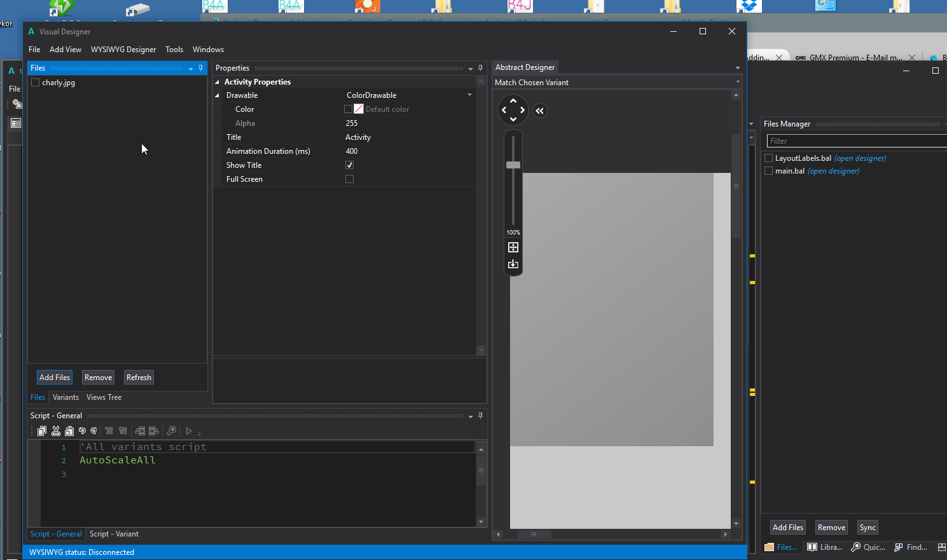The height and width of the screenshot is (560, 947).
Task: Click the Files Manager Filter field
Action: point(855,141)
